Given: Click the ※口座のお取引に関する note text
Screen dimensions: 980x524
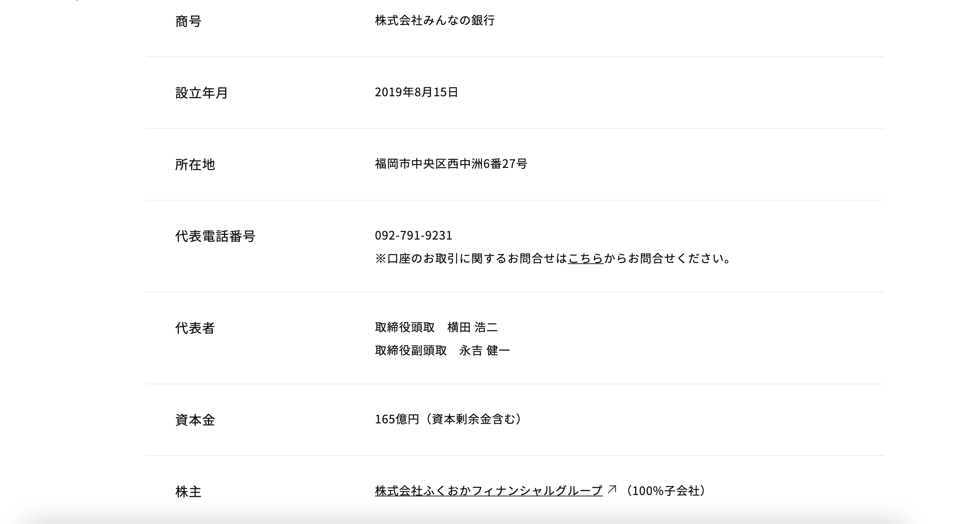Looking at the screenshot, I should point(471,258).
